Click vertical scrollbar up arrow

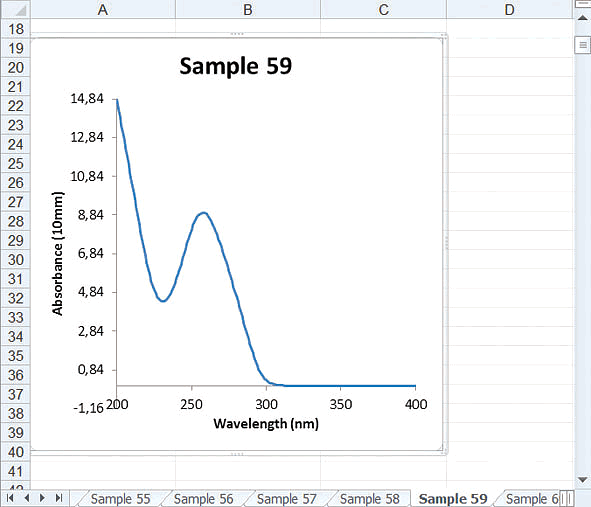[583, 18]
